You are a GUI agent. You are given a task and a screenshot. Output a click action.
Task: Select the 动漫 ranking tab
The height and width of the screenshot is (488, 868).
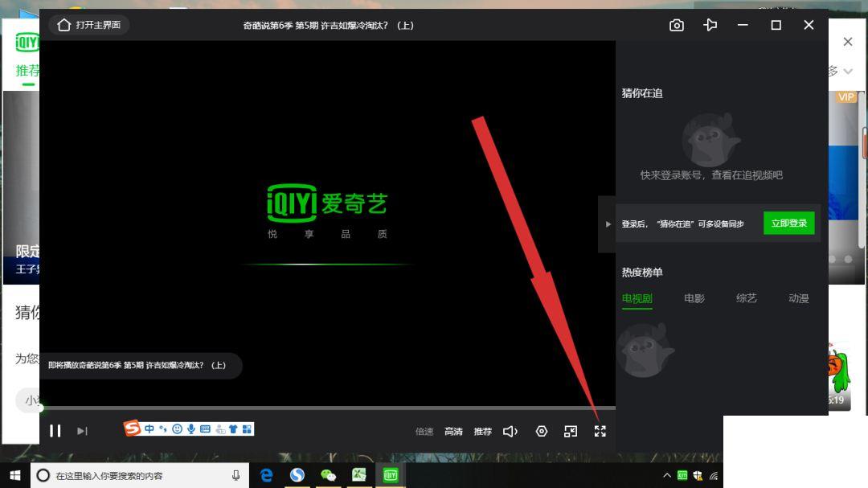(x=798, y=298)
